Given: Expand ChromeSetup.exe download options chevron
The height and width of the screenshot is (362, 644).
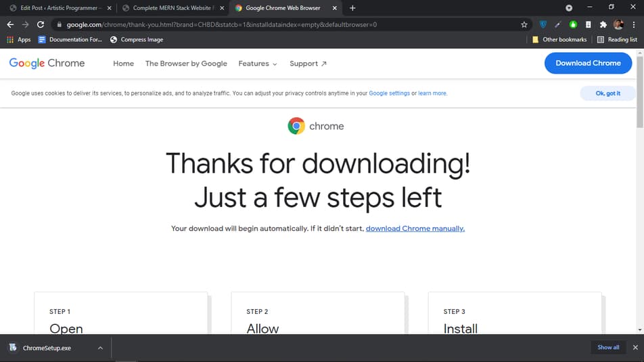Looking at the screenshot, I should point(100,348).
